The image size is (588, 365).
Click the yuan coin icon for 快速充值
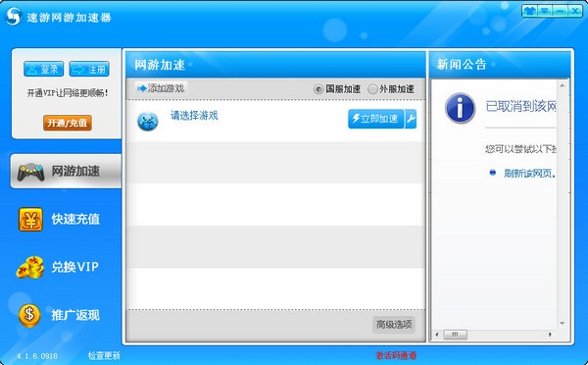point(30,220)
